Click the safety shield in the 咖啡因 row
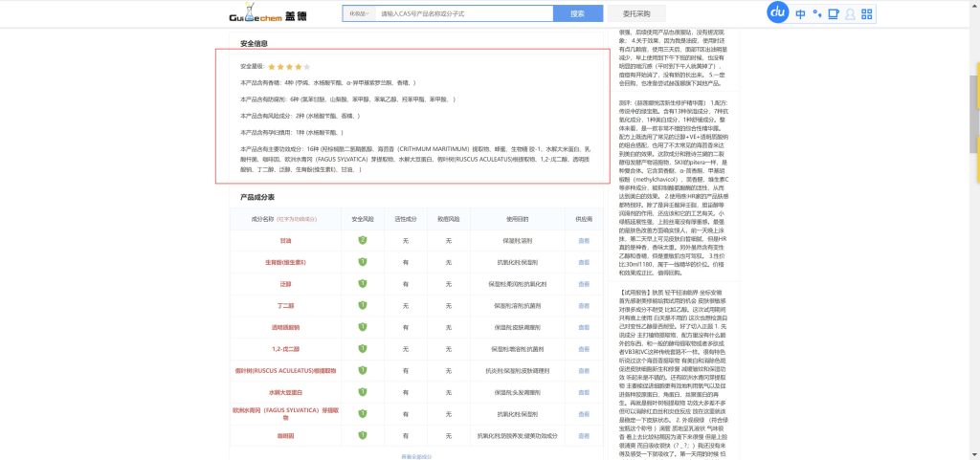Screen dimensions: 980x460 [363, 435]
